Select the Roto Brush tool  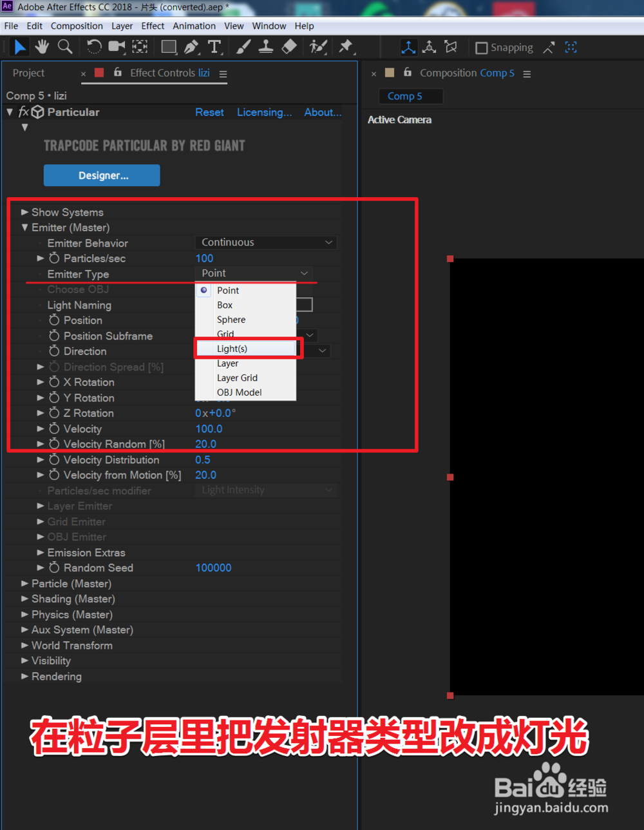pos(318,47)
